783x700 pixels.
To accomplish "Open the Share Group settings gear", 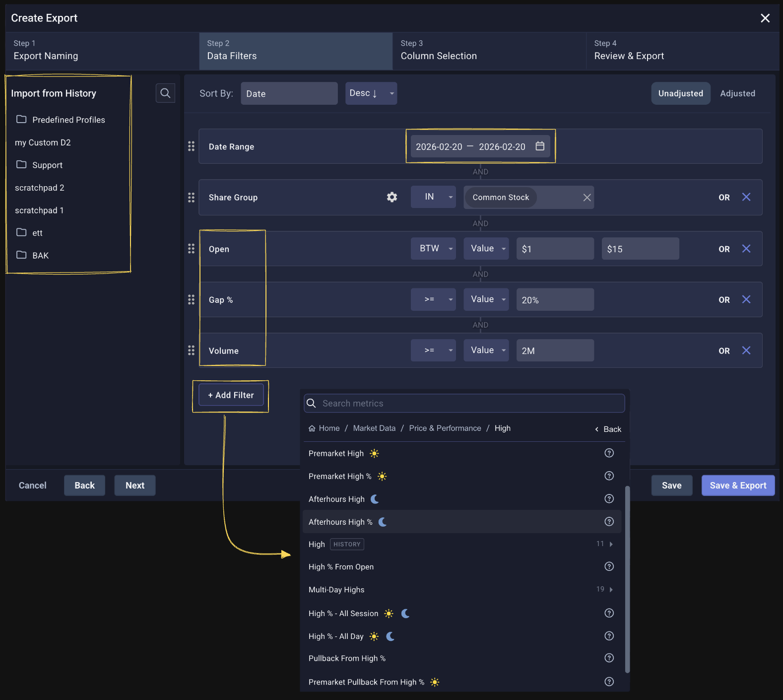I will [392, 197].
